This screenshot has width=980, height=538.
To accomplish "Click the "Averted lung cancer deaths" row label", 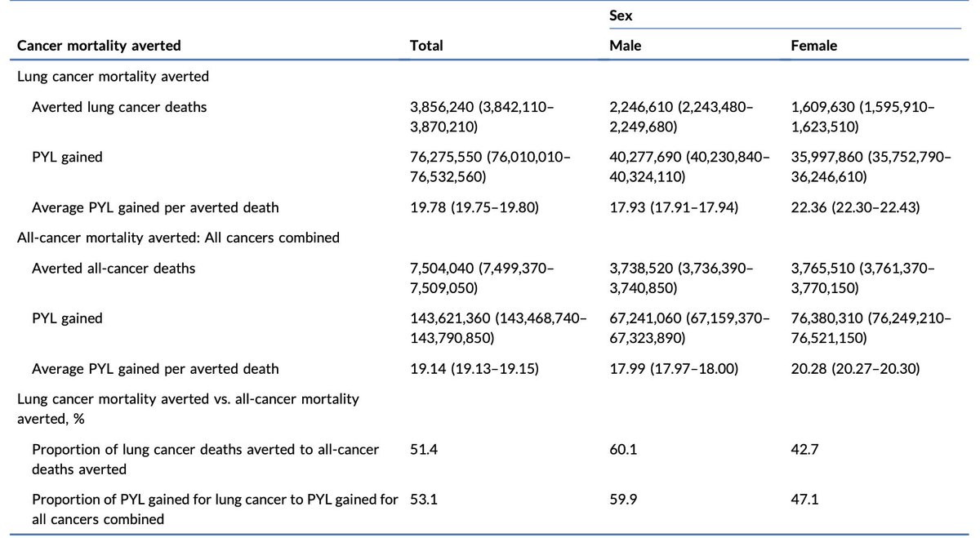I will (119, 107).
